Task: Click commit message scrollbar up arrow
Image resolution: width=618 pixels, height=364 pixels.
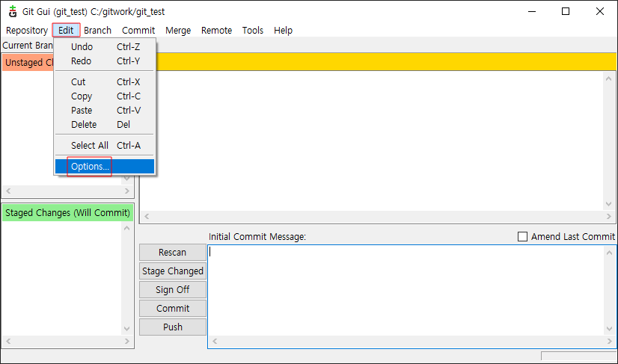Action: click(x=609, y=253)
